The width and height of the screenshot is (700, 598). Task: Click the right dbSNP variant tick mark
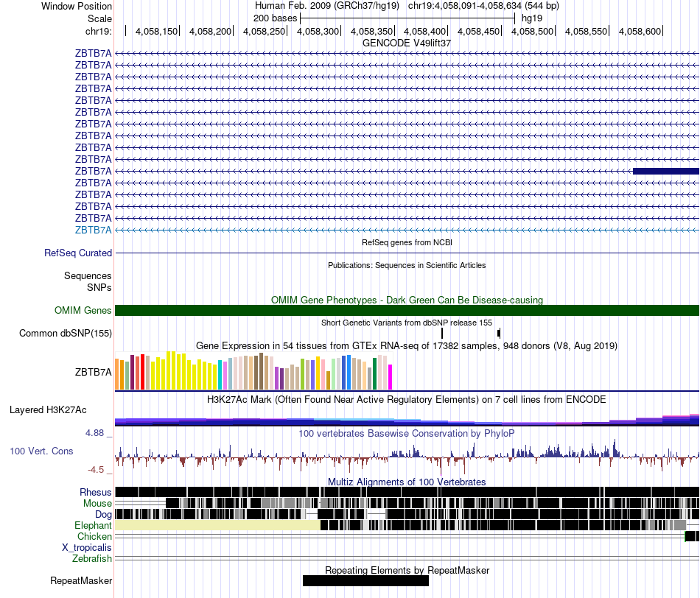coord(499,333)
